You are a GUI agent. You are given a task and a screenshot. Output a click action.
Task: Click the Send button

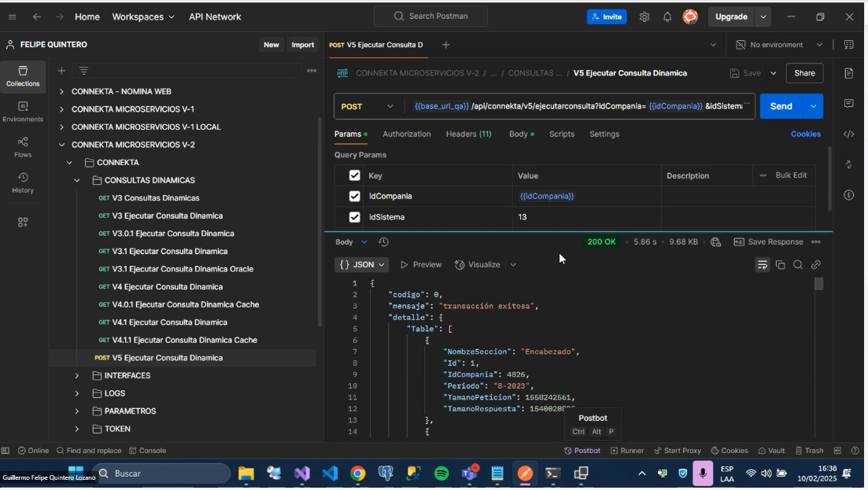pyautogui.click(x=780, y=106)
